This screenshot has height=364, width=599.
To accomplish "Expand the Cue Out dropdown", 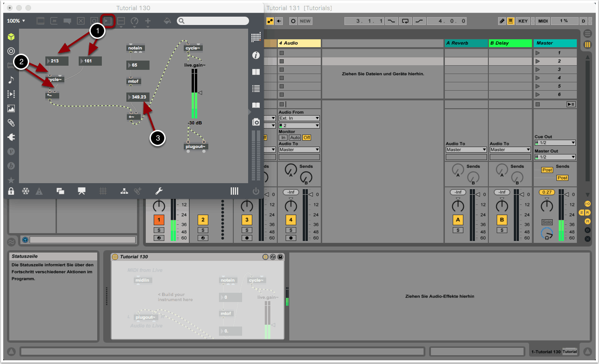I will point(555,143).
